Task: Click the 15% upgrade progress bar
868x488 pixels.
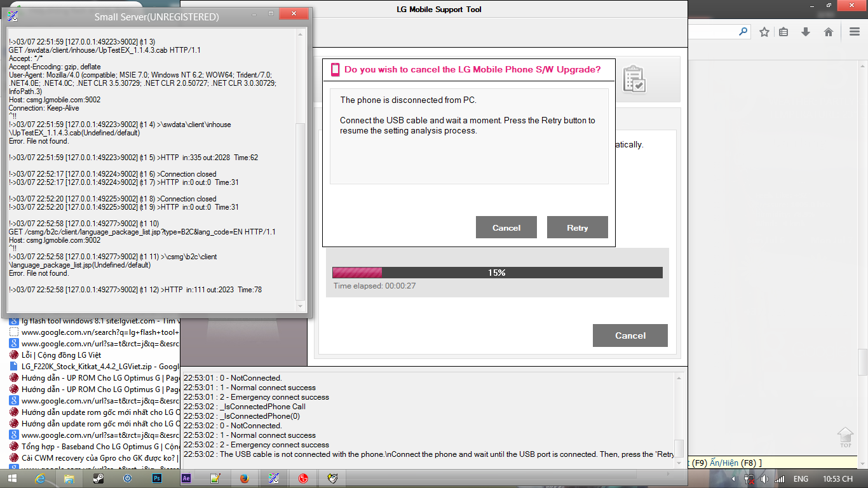Action: point(497,273)
